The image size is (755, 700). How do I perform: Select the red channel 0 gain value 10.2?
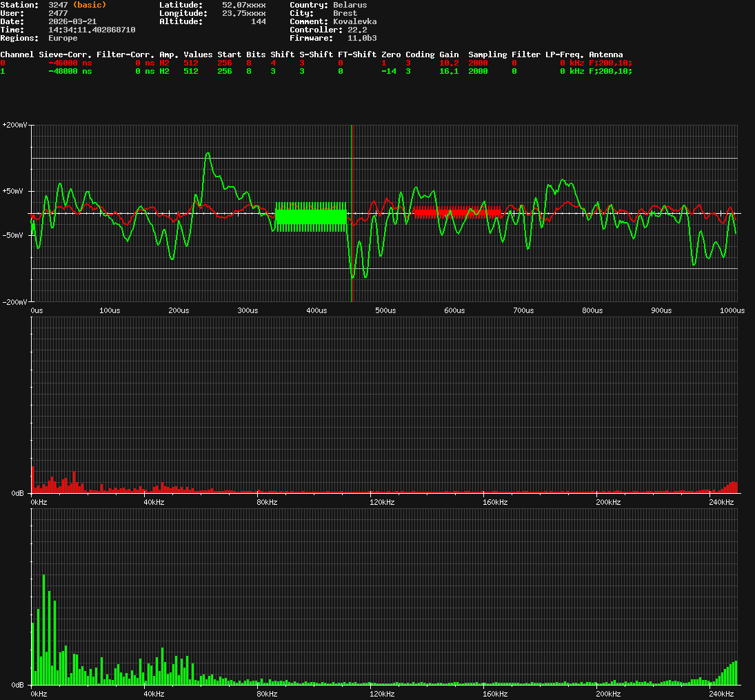[449, 63]
